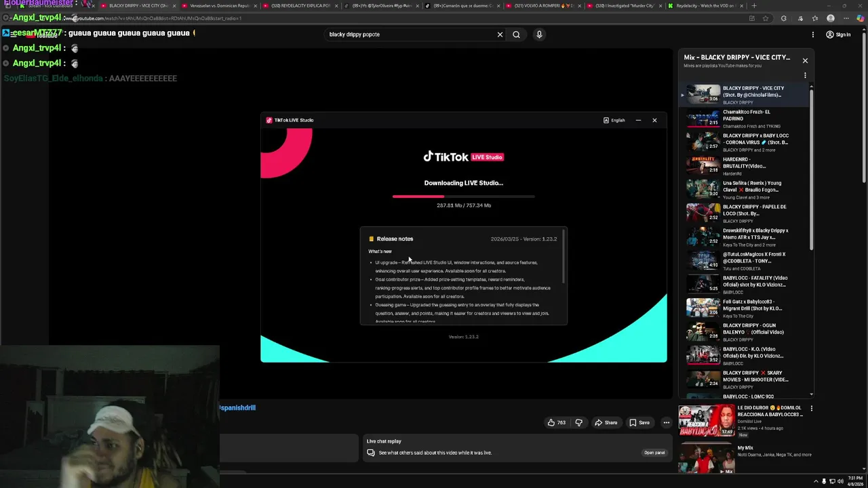Viewport: 868px width, 488px height.
Task: Play @TutuLosMagicos X Frenti X CDOBLETA
Action: tap(745, 261)
